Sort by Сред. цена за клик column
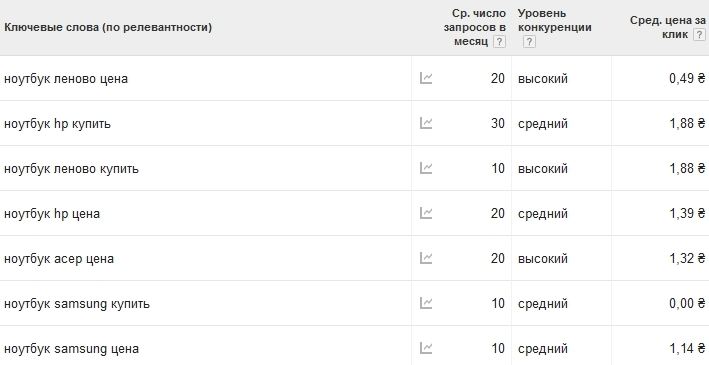Image resolution: width=709 pixels, height=365 pixels. point(667,27)
